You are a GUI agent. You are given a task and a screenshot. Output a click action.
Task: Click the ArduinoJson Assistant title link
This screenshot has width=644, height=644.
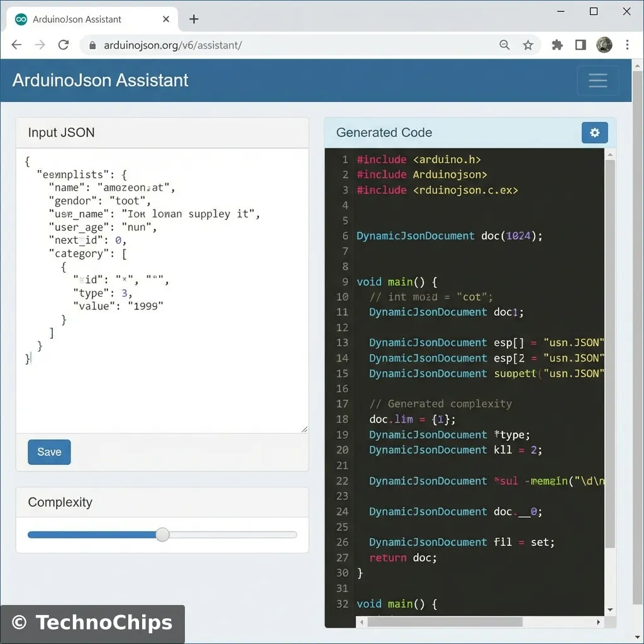(99, 80)
